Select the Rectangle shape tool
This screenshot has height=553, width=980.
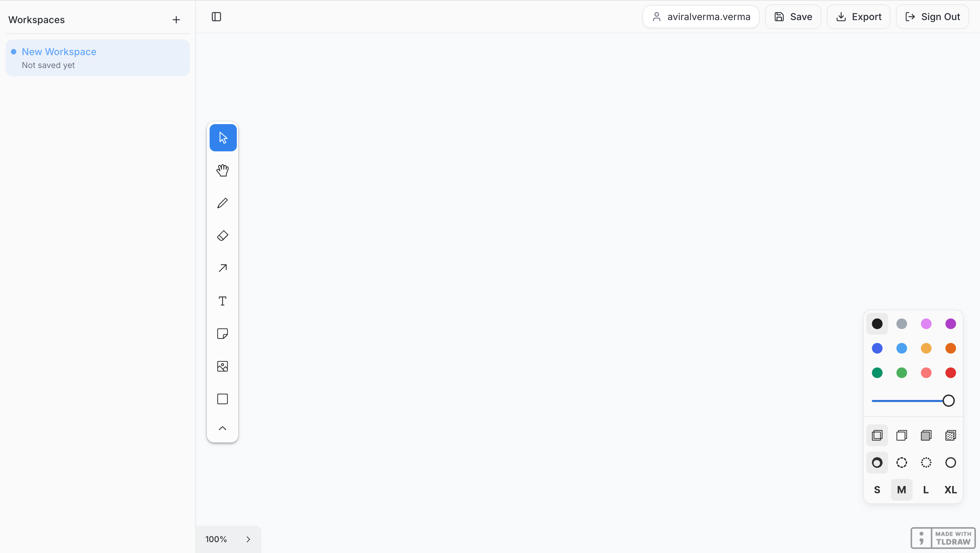[223, 399]
